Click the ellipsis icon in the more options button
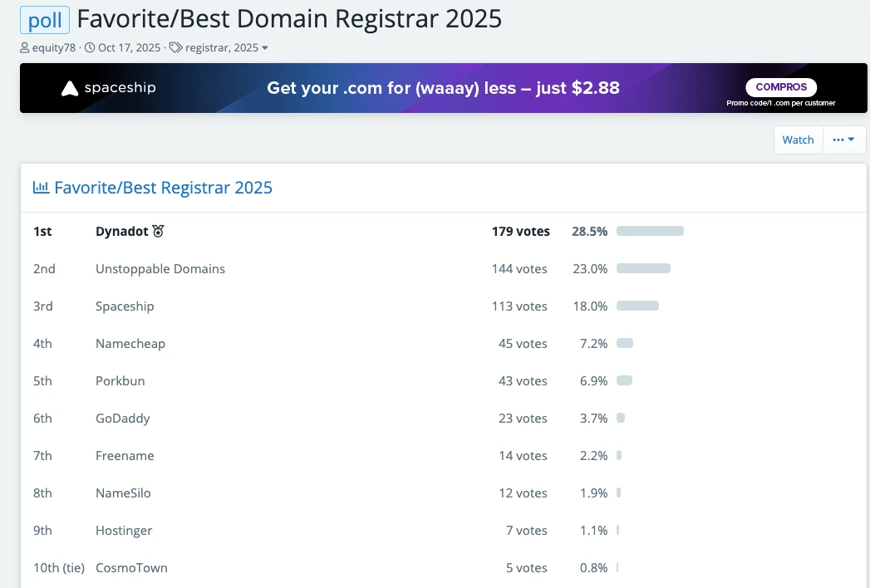 pyautogui.click(x=840, y=140)
